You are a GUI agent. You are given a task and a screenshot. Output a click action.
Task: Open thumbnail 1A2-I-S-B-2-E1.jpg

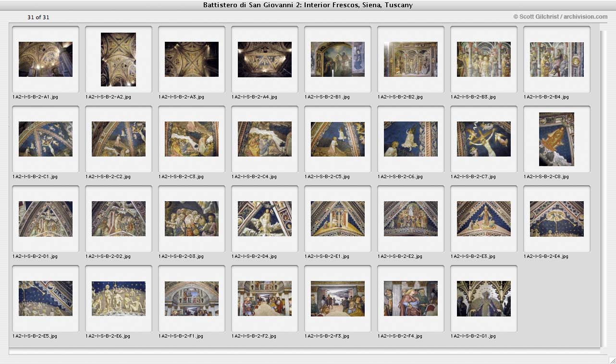click(338, 218)
